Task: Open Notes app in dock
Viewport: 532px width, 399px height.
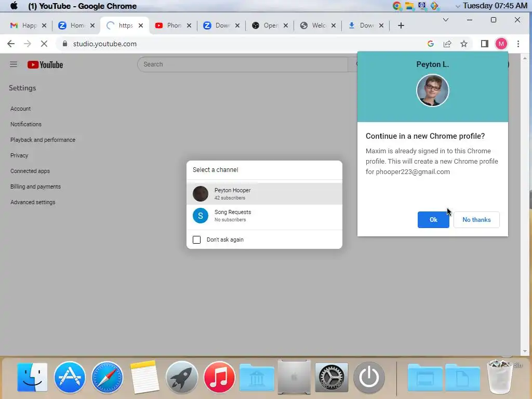Action: coord(144,377)
